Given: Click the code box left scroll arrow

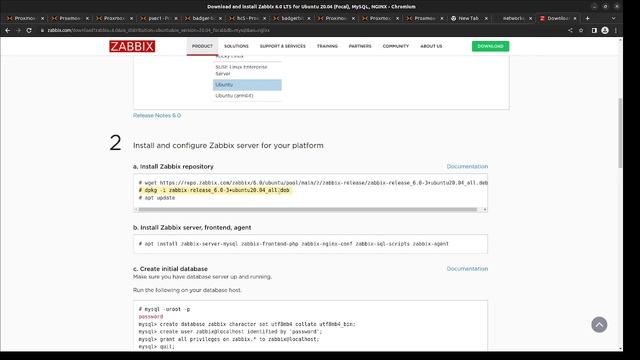Looking at the screenshot, I should click(x=136, y=209).
